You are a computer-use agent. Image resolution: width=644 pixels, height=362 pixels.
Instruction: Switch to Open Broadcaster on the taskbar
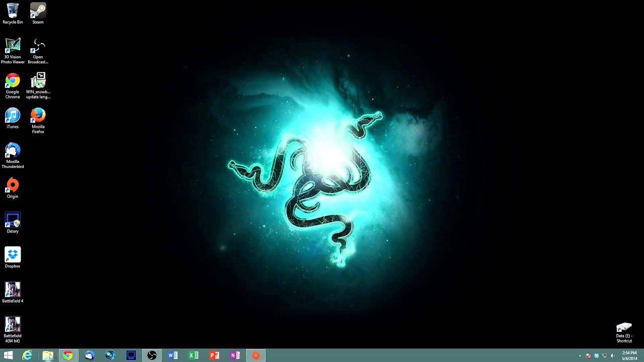click(152, 355)
